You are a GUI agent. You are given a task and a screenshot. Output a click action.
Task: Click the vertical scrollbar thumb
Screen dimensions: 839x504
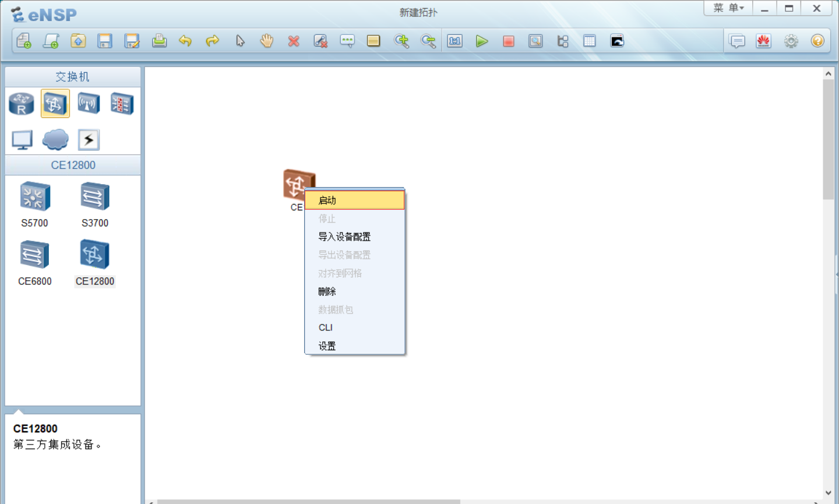pos(829,140)
